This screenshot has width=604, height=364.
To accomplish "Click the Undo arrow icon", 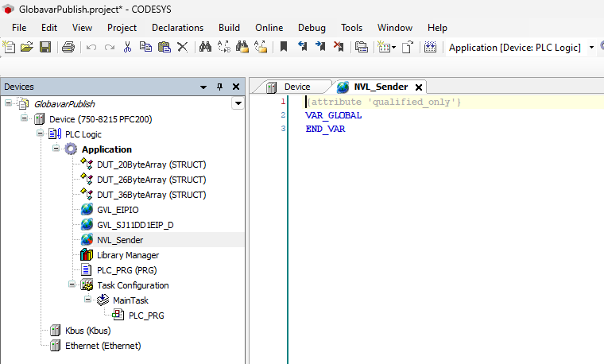I will tap(91, 48).
